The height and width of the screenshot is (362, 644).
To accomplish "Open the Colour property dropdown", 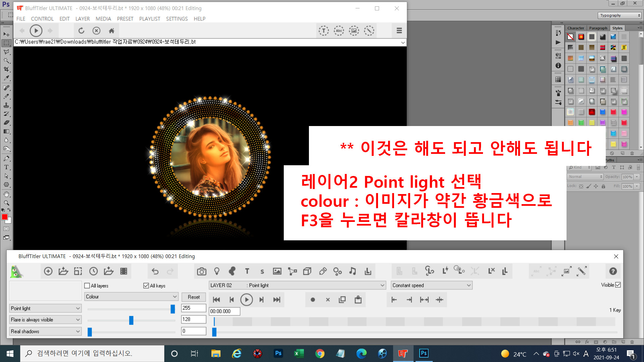I will [x=131, y=297].
